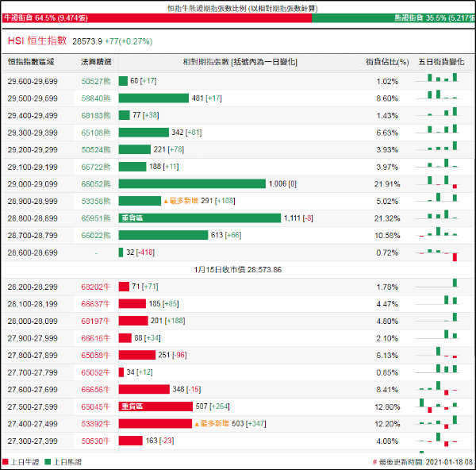Click the 五日街貨變化 column header

coord(441,62)
